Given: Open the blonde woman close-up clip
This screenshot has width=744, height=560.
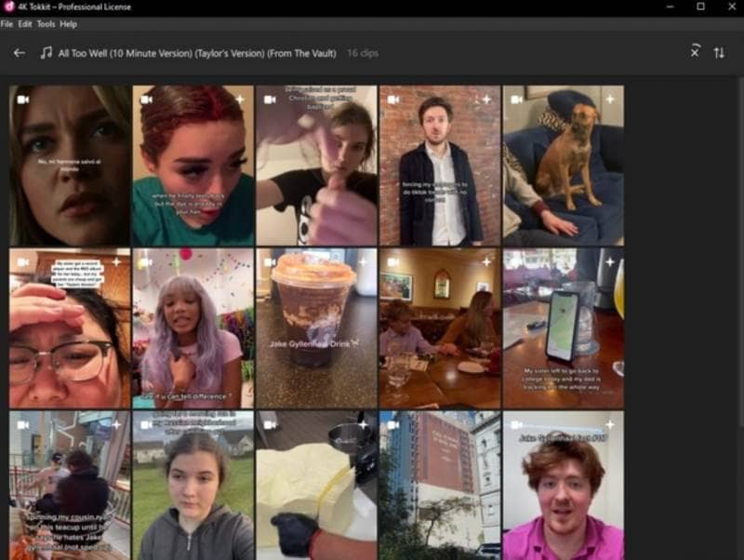Looking at the screenshot, I should point(69,166).
